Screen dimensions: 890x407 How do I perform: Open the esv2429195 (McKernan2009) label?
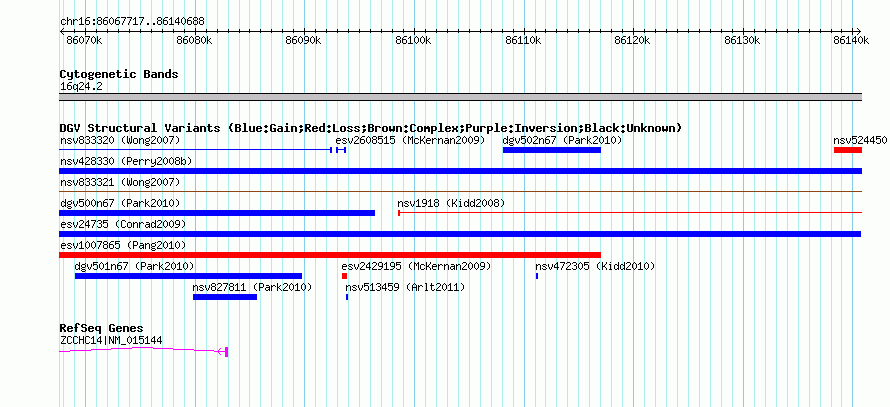[416, 266]
